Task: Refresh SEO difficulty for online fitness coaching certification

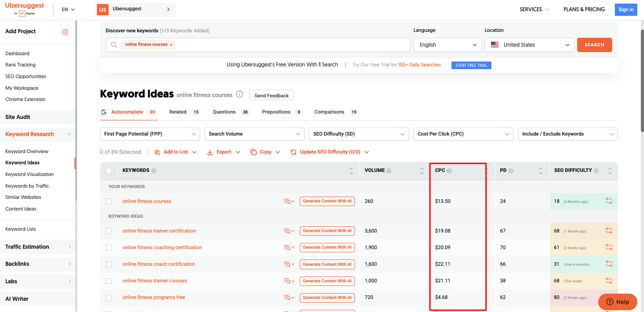Action: 609,247
